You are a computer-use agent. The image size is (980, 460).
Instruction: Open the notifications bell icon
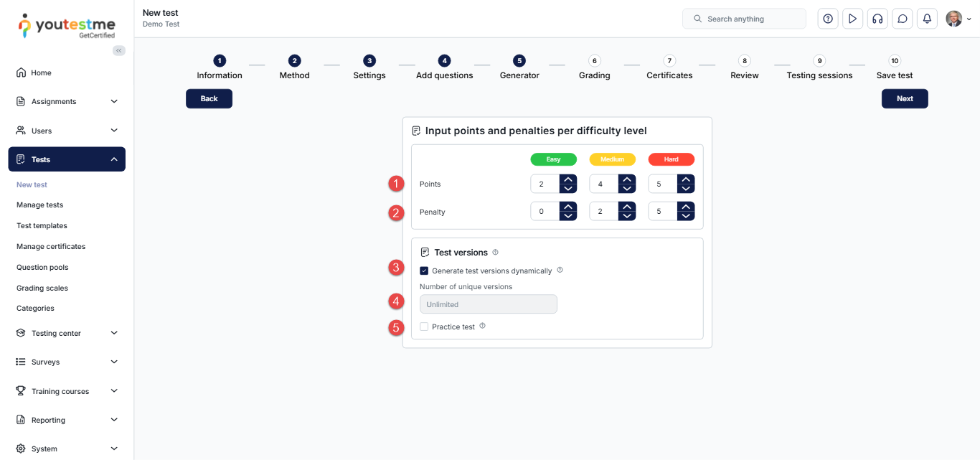[927, 19]
